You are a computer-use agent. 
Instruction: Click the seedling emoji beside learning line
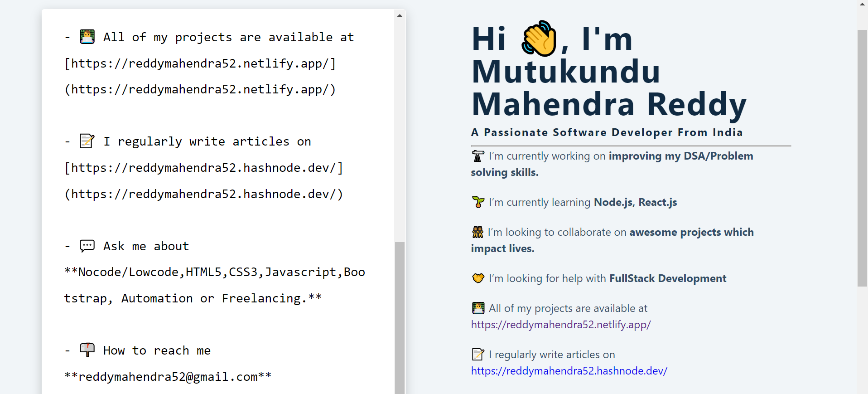pos(478,202)
